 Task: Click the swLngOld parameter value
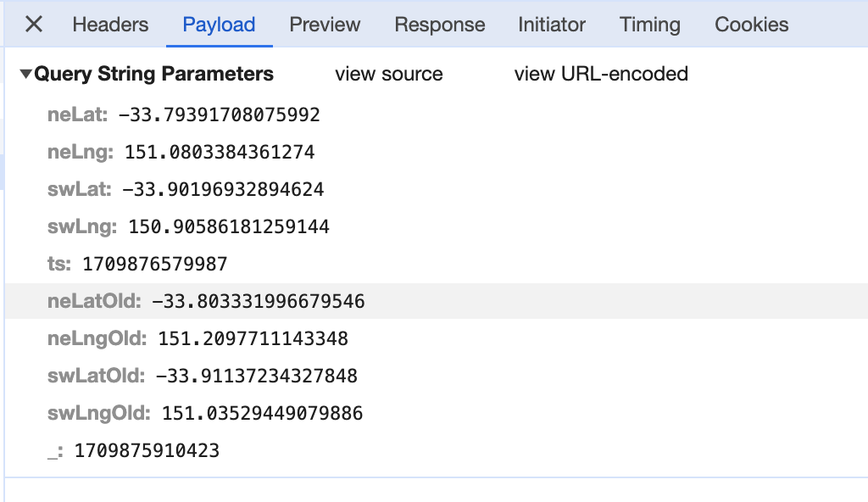point(262,414)
